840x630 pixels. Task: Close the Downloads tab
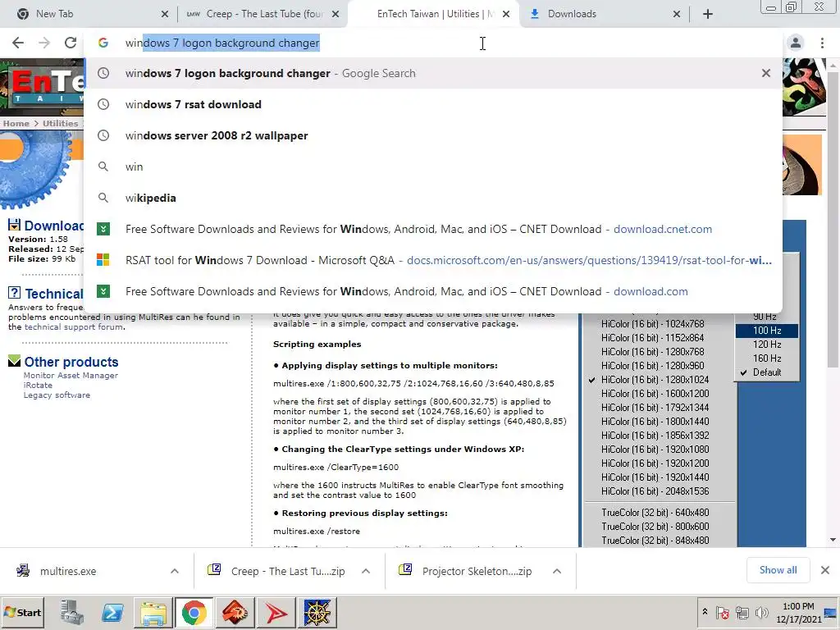677,14
